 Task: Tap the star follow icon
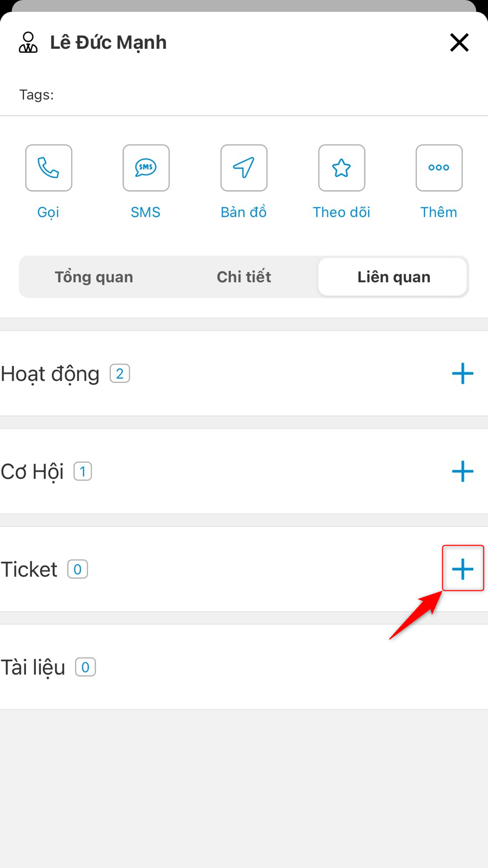coord(342,168)
